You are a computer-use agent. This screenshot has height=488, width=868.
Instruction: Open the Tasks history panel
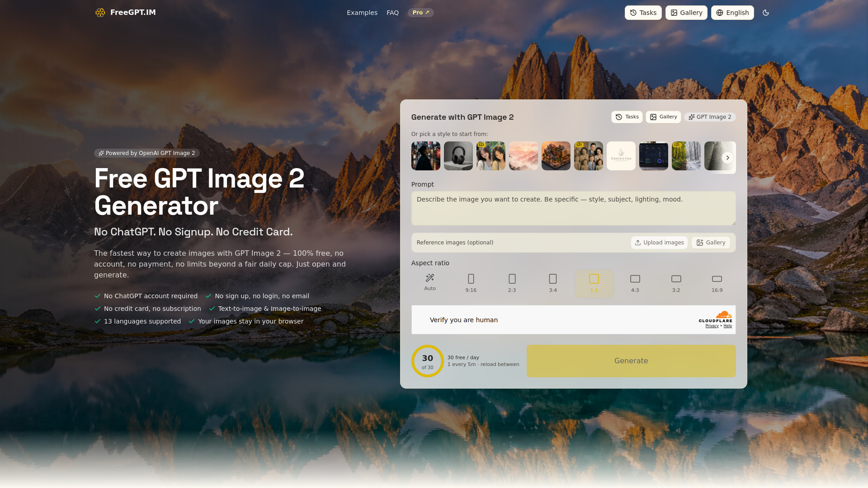[x=643, y=13]
